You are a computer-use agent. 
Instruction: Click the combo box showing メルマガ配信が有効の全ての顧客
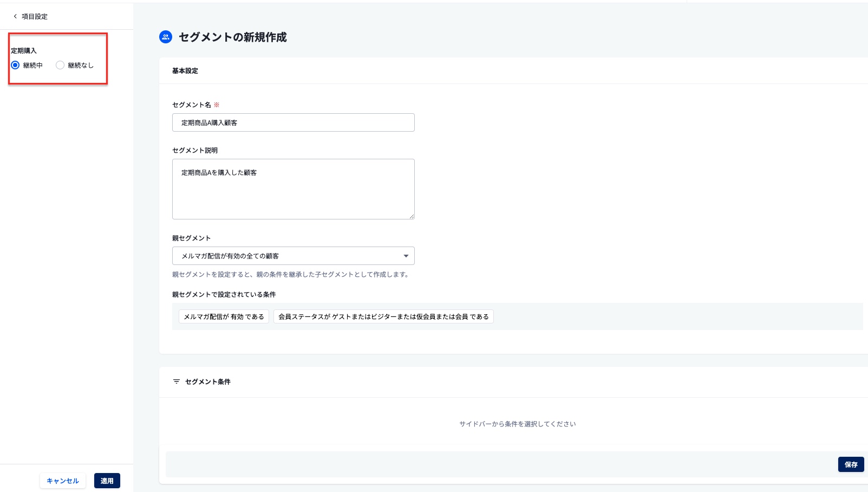pos(292,255)
